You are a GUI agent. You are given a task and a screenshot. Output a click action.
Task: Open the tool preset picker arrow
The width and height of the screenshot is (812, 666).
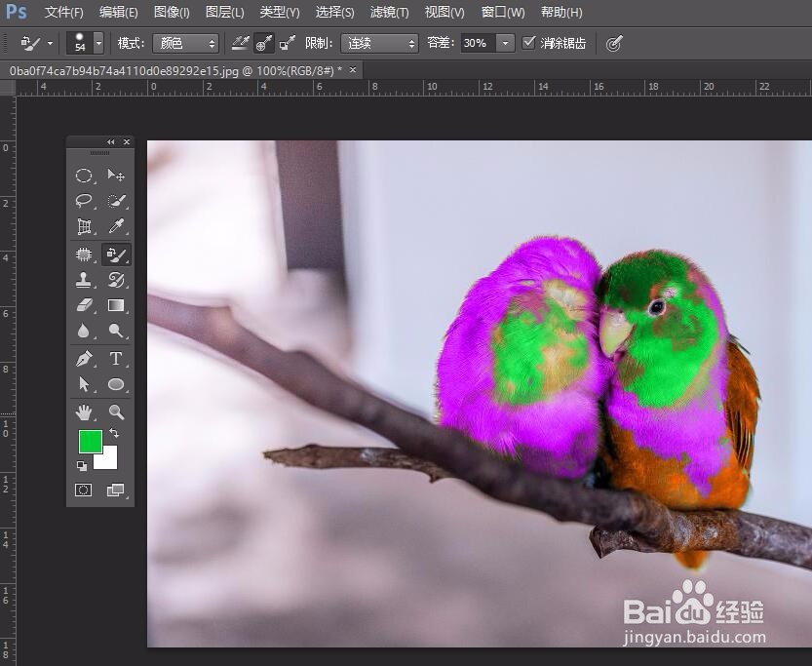point(51,44)
